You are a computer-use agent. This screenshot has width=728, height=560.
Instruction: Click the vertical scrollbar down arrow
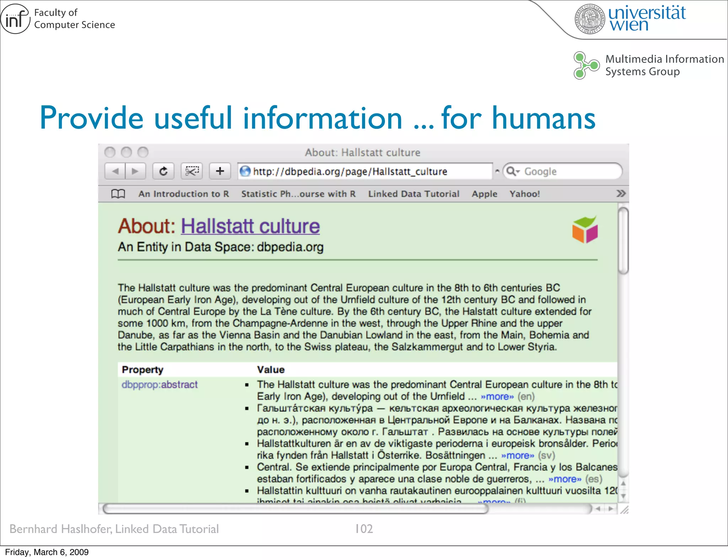(623, 496)
